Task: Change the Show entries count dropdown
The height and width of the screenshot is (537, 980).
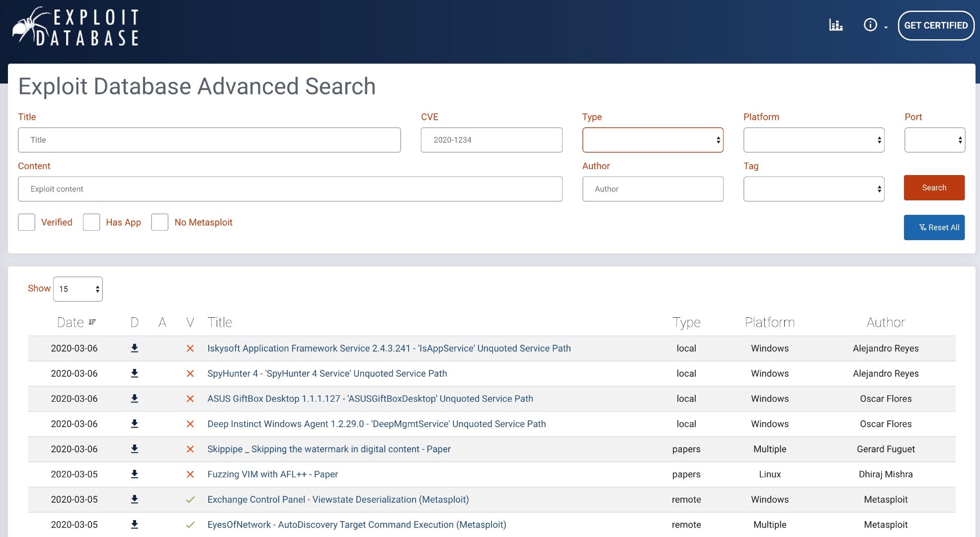Action: pyautogui.click(x=78, y=289)
